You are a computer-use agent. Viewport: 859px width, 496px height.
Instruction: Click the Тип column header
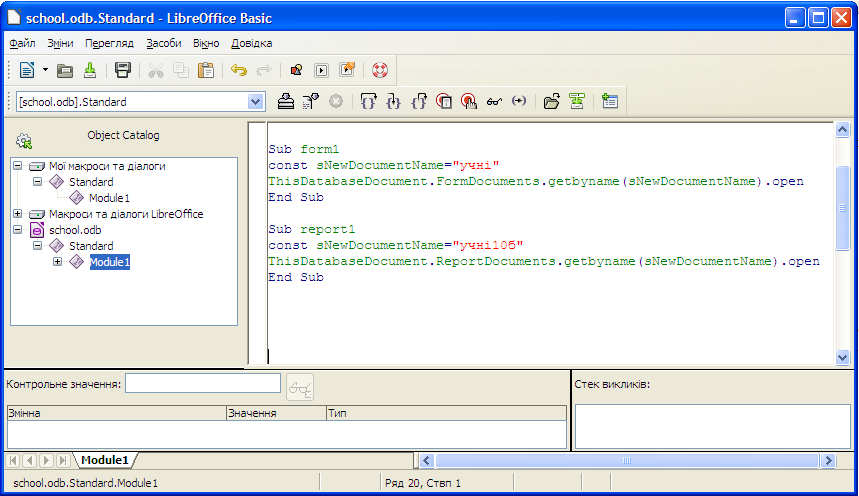pos(446,413)
